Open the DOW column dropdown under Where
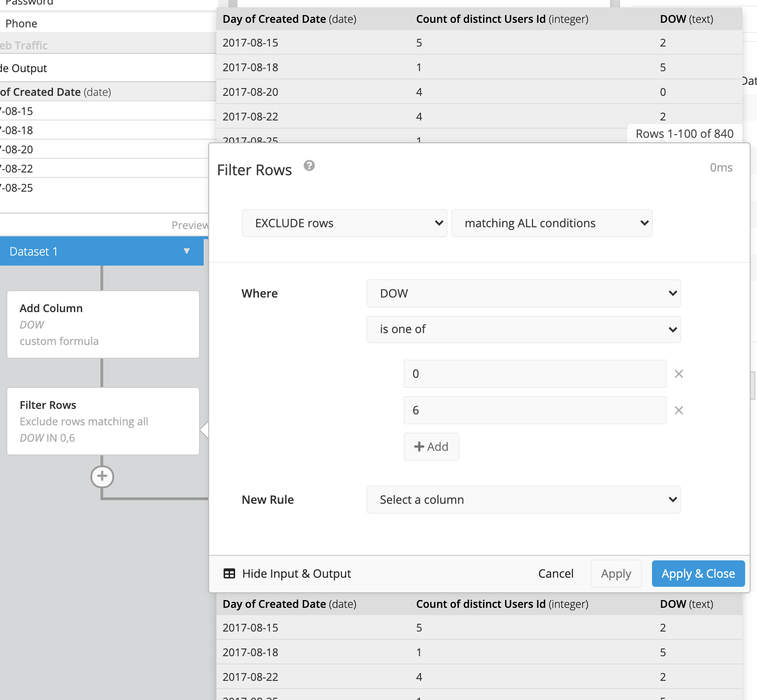 [x=523, y=293]
